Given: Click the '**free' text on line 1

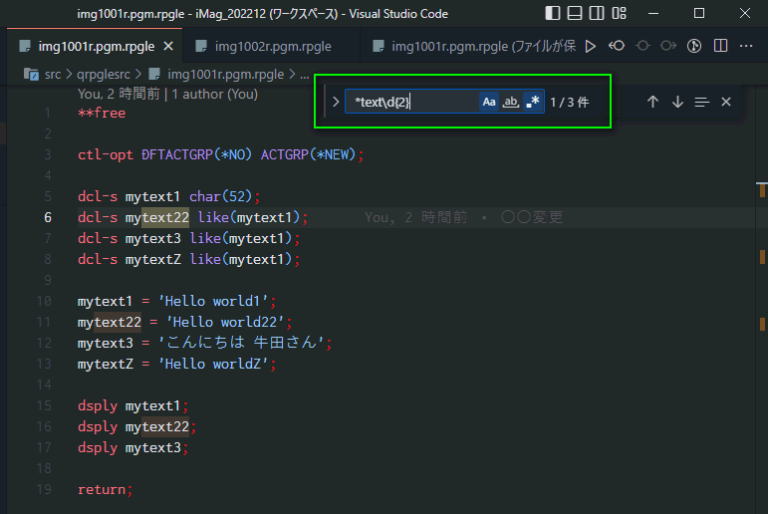Looking at the screenshot, I should pos(101,113).
